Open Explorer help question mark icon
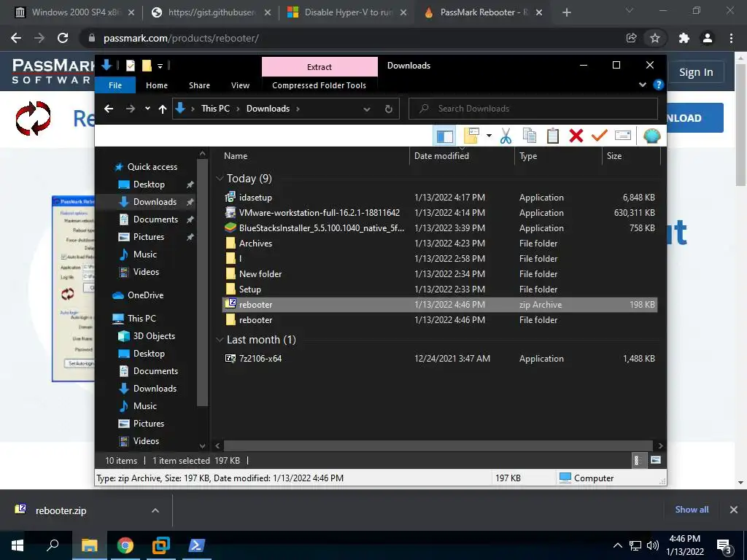Image resolution: width=747 pixels, height=560 pixels. tap(659, 85)
